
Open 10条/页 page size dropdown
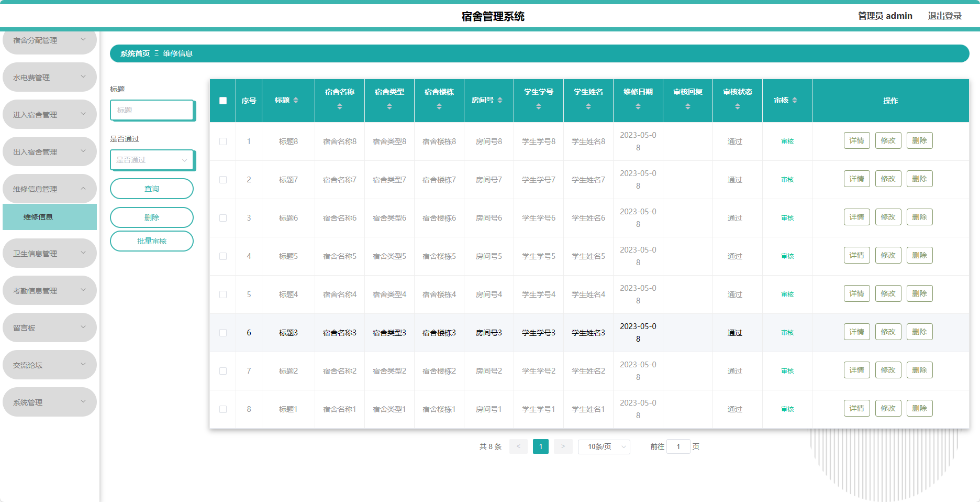click(x=604, y=446)
